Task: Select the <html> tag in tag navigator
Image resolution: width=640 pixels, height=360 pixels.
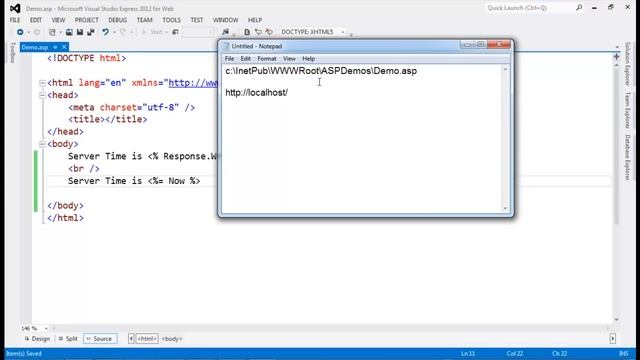Action: click(147, 339)
